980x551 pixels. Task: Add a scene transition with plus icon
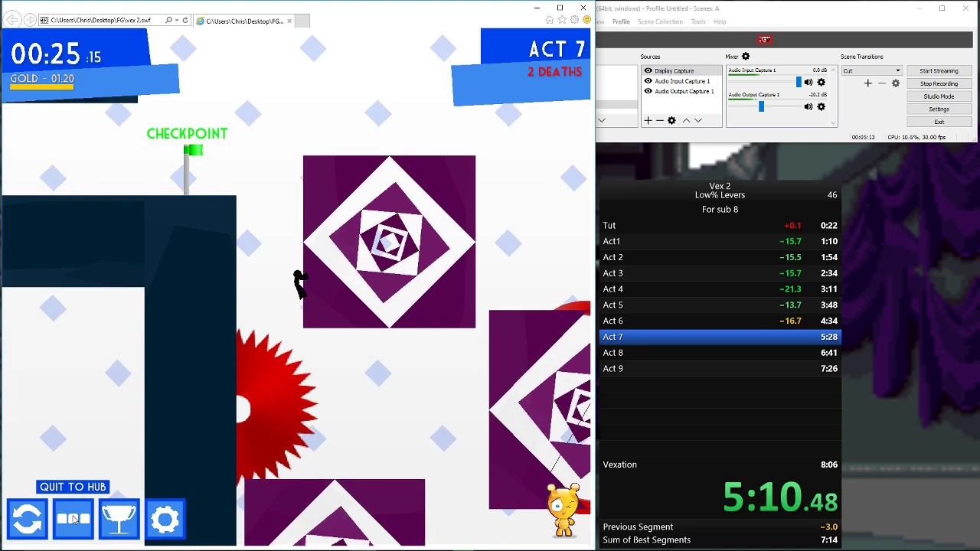tap(867, 83)
